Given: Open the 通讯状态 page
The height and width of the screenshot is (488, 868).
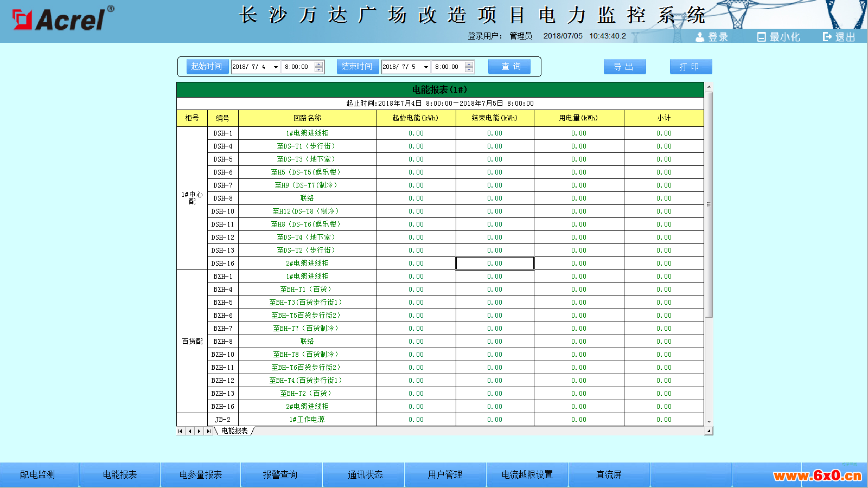Looking at the screenshot, I should 365,474.
